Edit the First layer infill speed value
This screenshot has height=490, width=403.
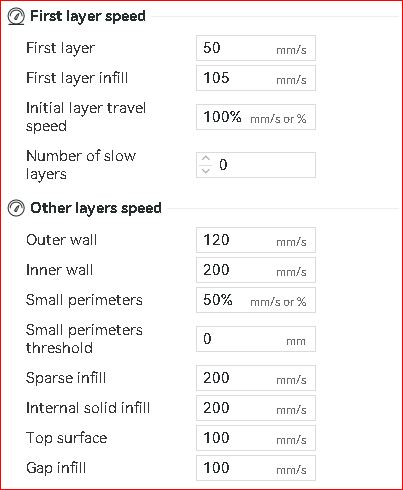pyautogui.click(x=256, y=78)
